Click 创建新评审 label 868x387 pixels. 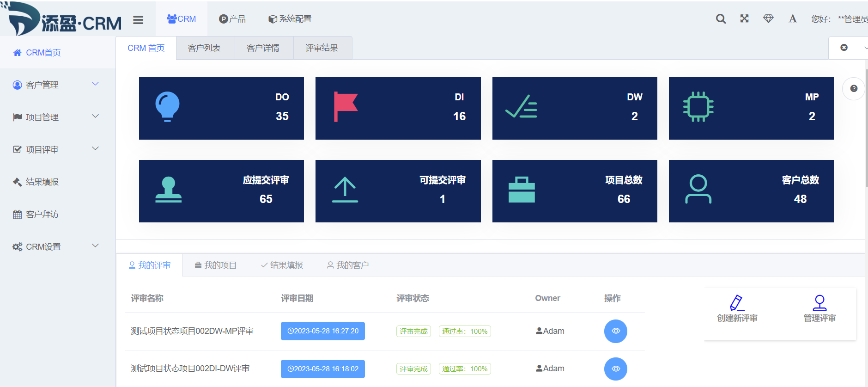click(737, 318)
